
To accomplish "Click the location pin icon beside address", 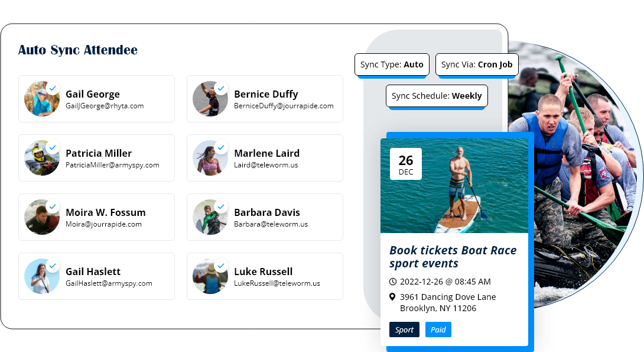I will pyautogui.click(x=393, y=297).
